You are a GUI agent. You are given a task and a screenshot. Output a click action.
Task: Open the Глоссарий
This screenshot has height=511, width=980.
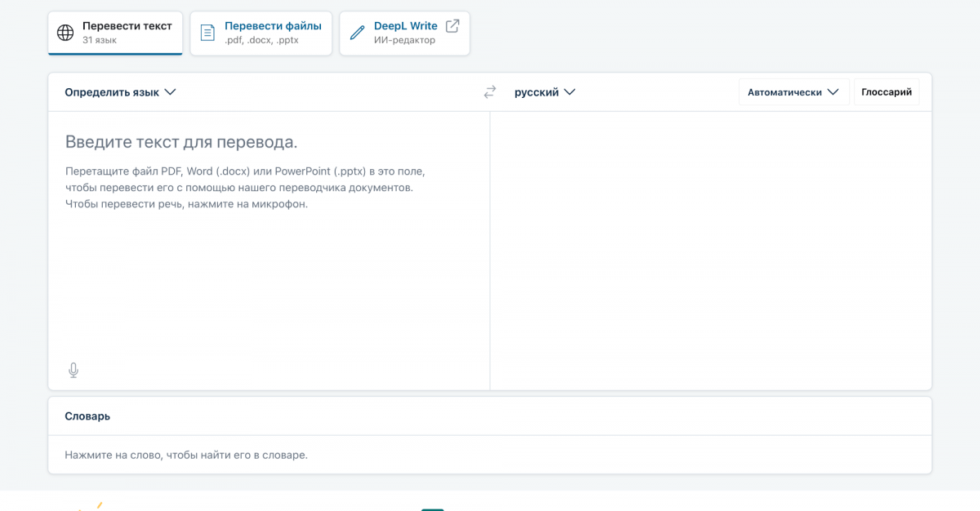[x=886, y=91]
